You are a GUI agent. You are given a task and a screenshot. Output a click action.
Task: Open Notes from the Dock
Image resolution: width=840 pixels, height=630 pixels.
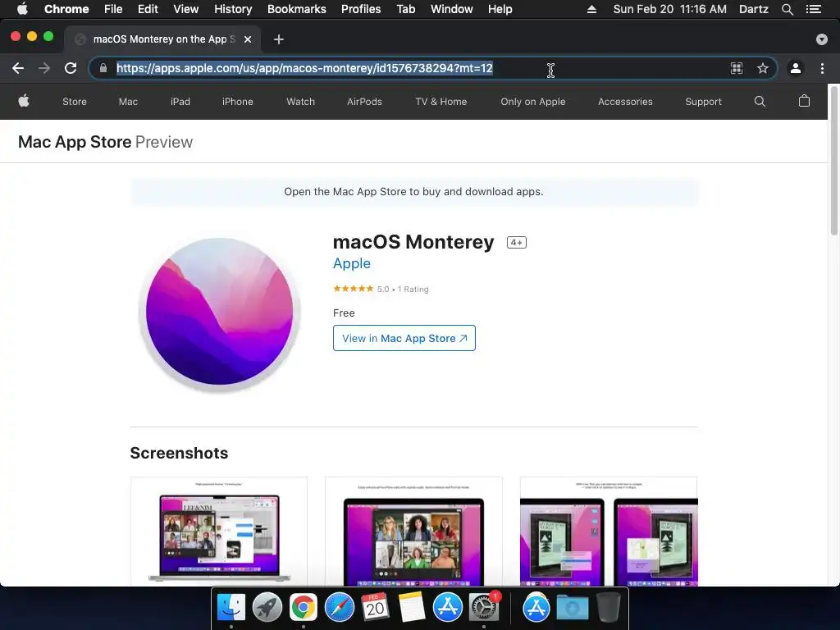(x=412, y=608)
